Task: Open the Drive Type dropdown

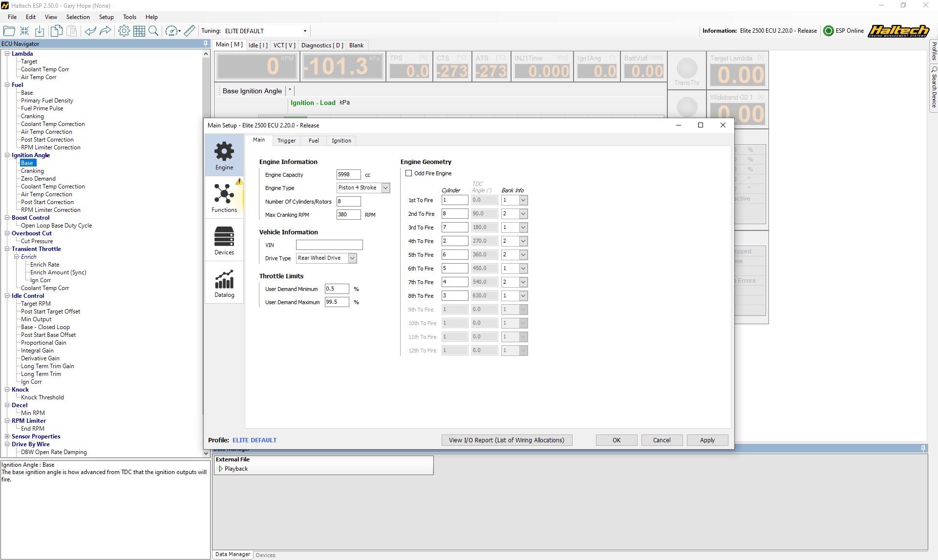Action: 352,258
